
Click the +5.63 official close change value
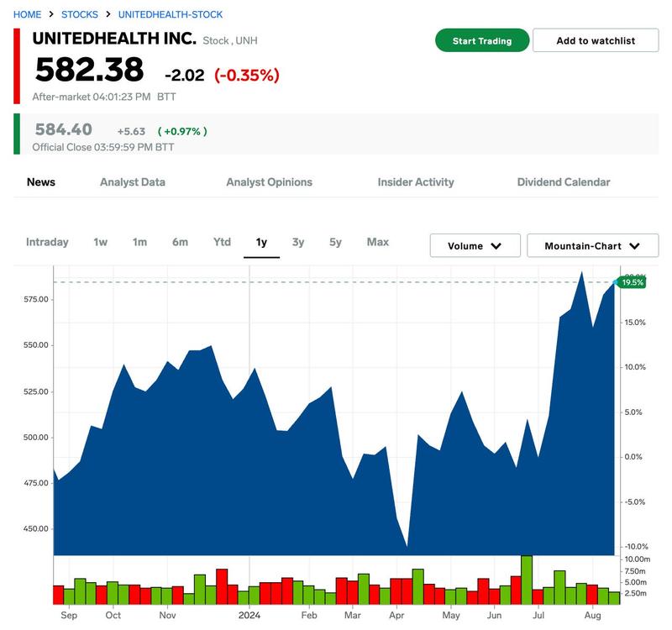click(x=132, y=131)
